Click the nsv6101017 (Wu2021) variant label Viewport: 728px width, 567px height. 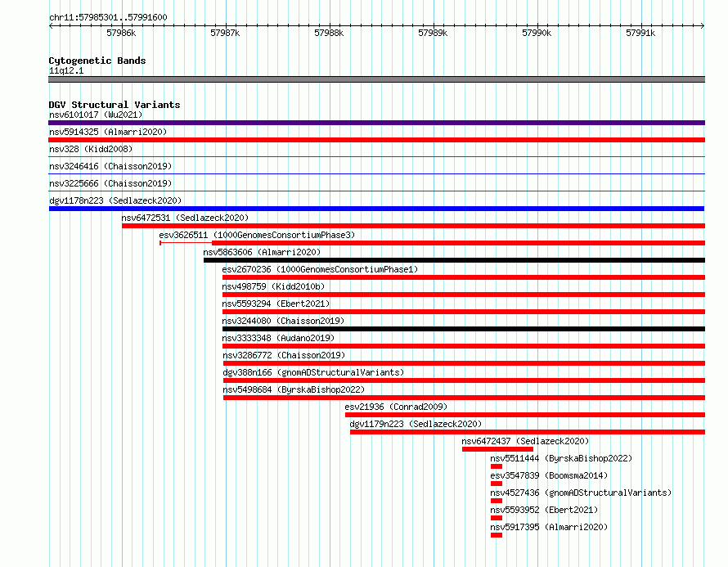click(x=96, y=115)
